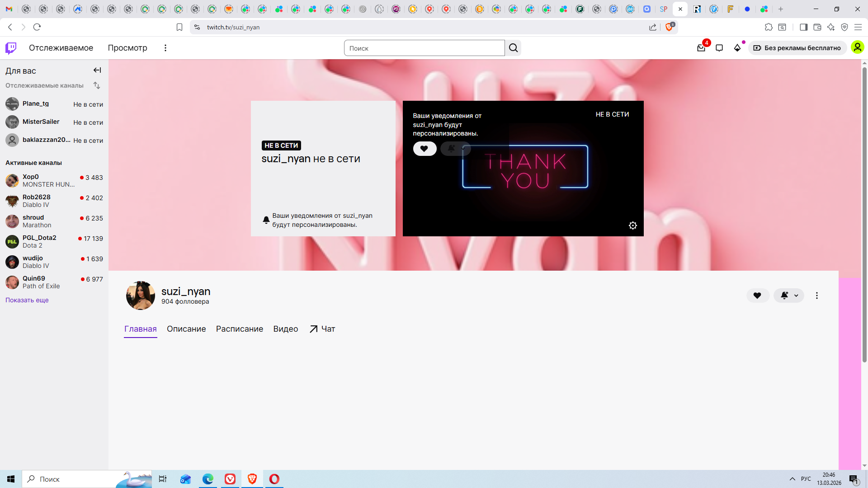Open the notifications inbox icon
868x488 pixels.
click(x=701, y=48)
